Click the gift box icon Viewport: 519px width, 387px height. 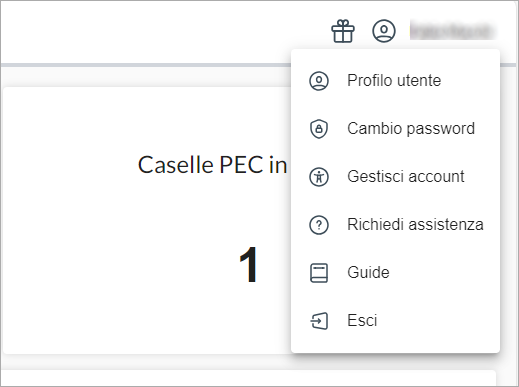343,31
